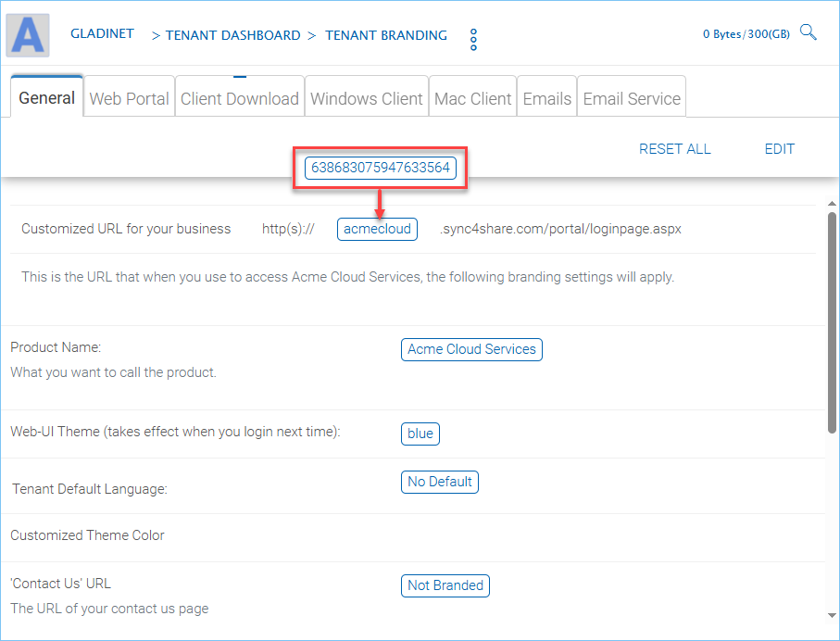This screenshot has height=641, width=840.
Task: Click the scrollbar up arrow
Action: point(832,204)
